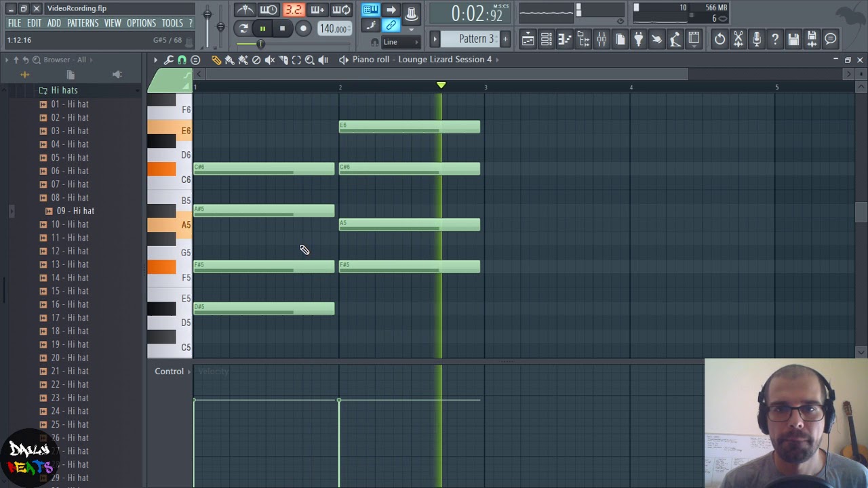
Task: Open the FILE menu
Action: [14, 23]
